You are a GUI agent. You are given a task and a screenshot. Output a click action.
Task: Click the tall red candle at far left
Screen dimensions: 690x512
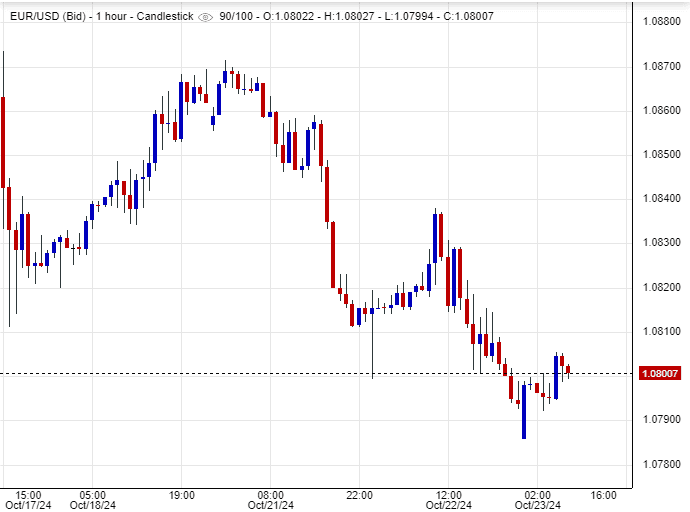click(4, 160)
